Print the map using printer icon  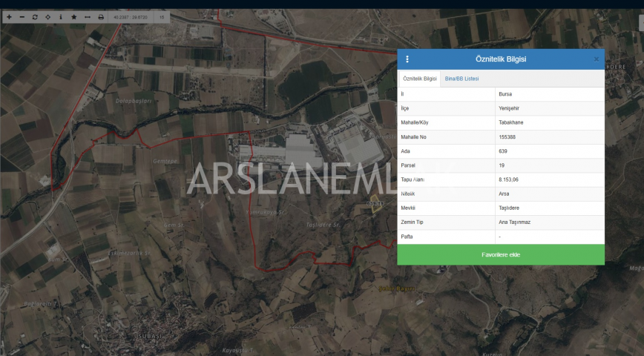101,16
